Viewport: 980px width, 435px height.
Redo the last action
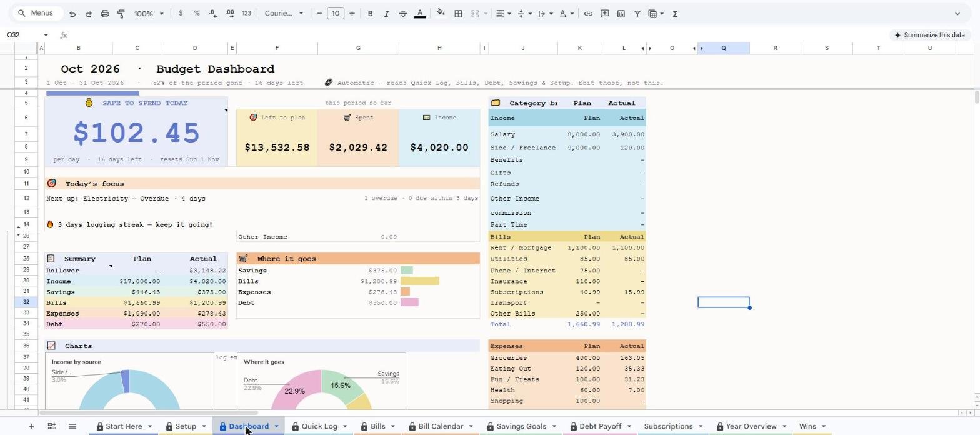pyautogui.click(x=88, y=14)
